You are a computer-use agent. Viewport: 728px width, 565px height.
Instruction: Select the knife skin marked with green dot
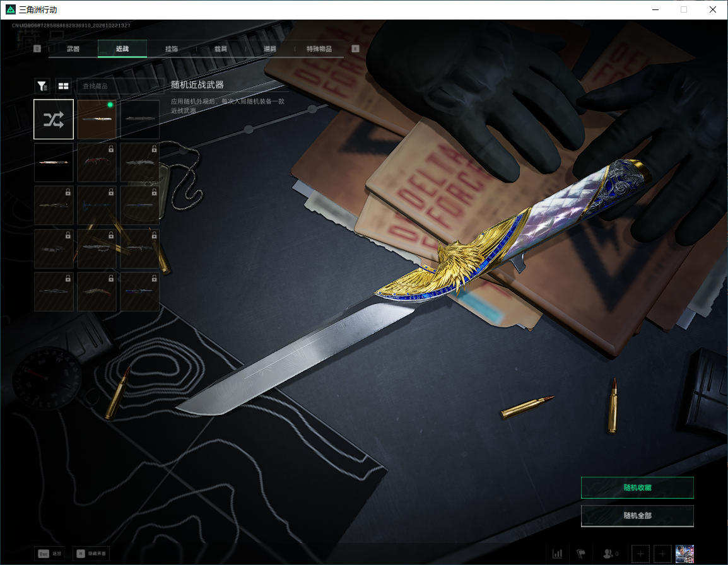(97, 119)
